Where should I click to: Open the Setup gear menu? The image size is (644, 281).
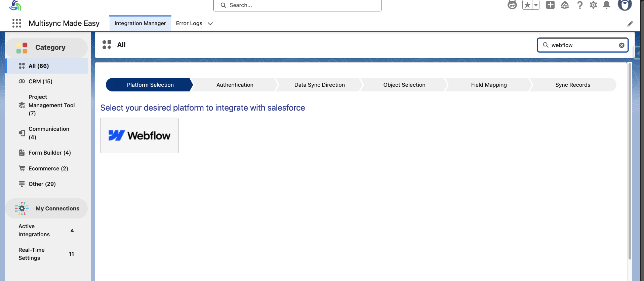click(x=593, y=5)
